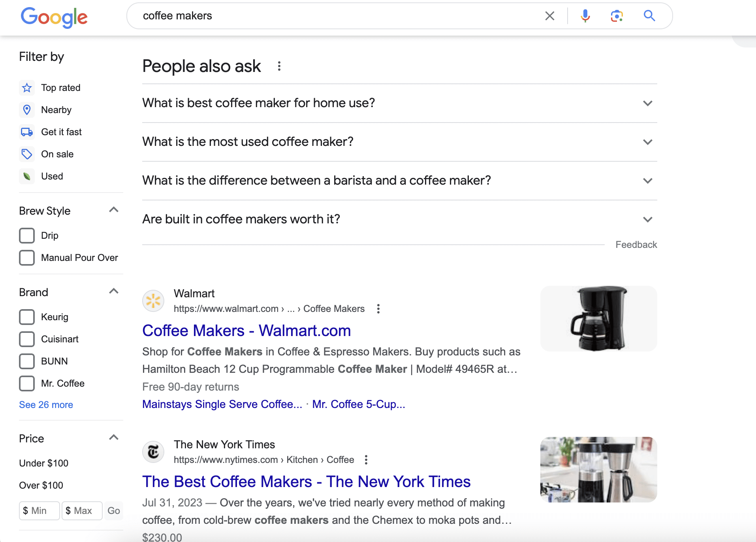
Task: Click the Used leaf icon
Action: click(27, 176)
